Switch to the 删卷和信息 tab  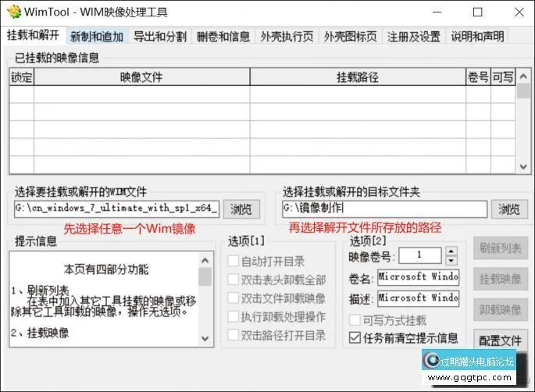click(223, 37)
